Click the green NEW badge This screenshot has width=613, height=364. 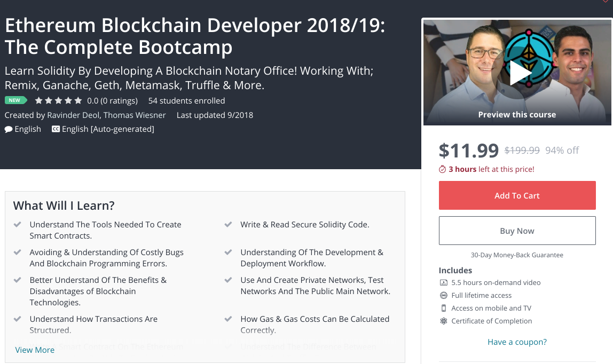point(14,100)
